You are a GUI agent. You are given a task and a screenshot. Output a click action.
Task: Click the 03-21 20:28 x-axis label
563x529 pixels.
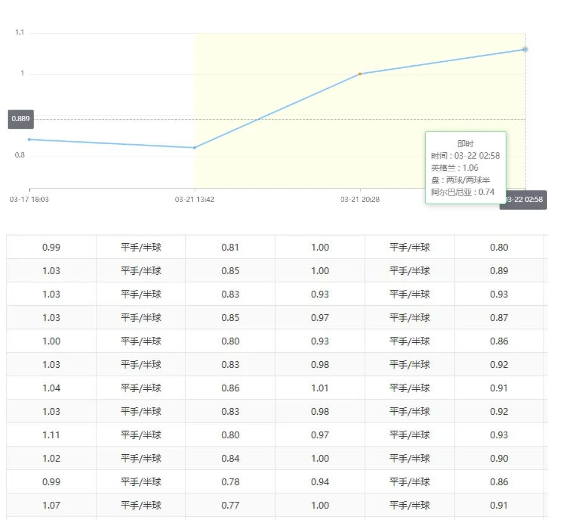point(360,199)
